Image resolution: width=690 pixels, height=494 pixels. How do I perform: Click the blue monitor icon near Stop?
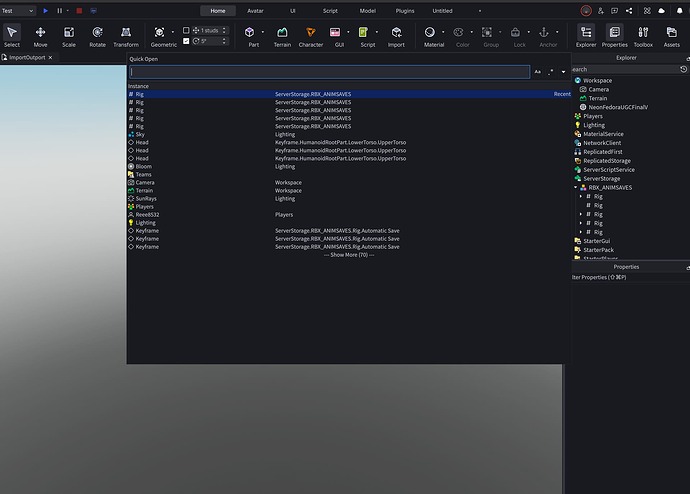(x=93, y=11)
